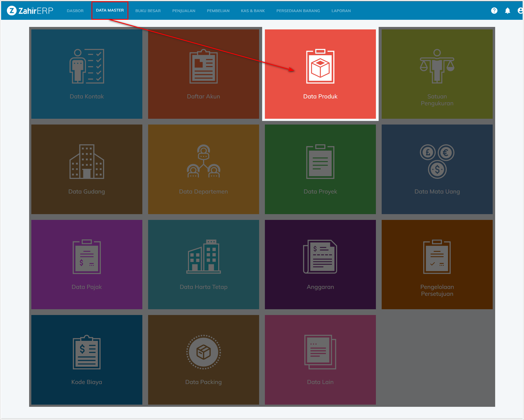Open the Data Master menu
This screenshot has height=420, width=524.
[110, 10]
